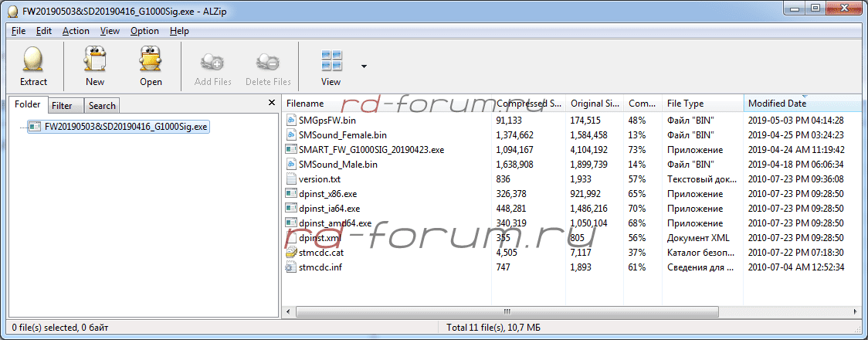
Task: Click the stmcdc.inf settings file icon
Action: pos(291,267)
